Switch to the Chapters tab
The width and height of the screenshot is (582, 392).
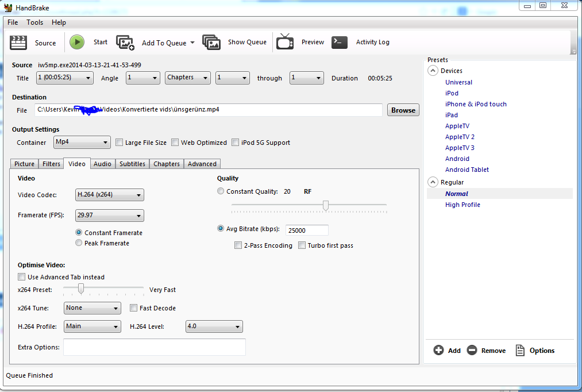point(167,164)
